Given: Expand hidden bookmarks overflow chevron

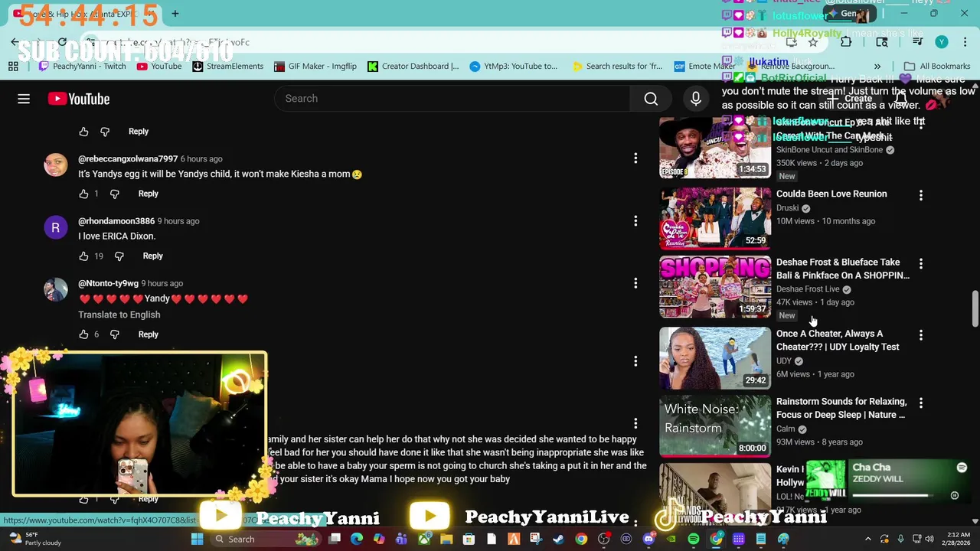Looking at the screenshot, I should 877,66.
